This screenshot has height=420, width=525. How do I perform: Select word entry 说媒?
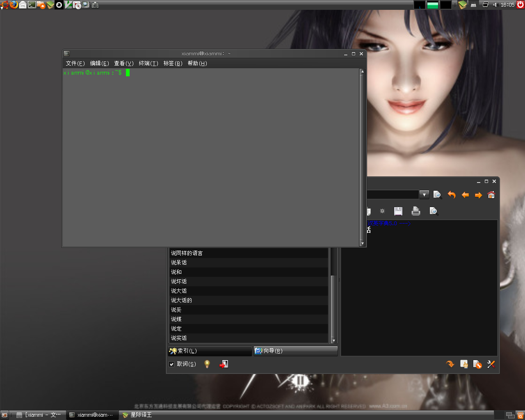point(249,319)
